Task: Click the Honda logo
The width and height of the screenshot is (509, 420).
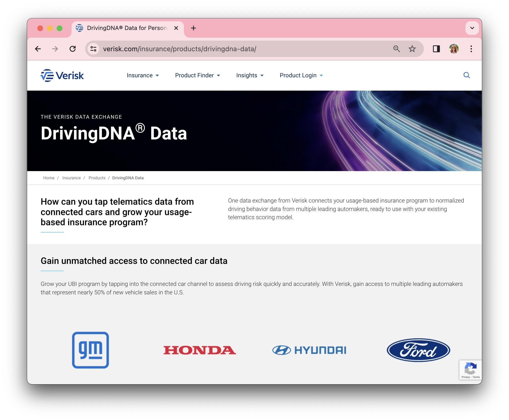Action: pos(200,350)
